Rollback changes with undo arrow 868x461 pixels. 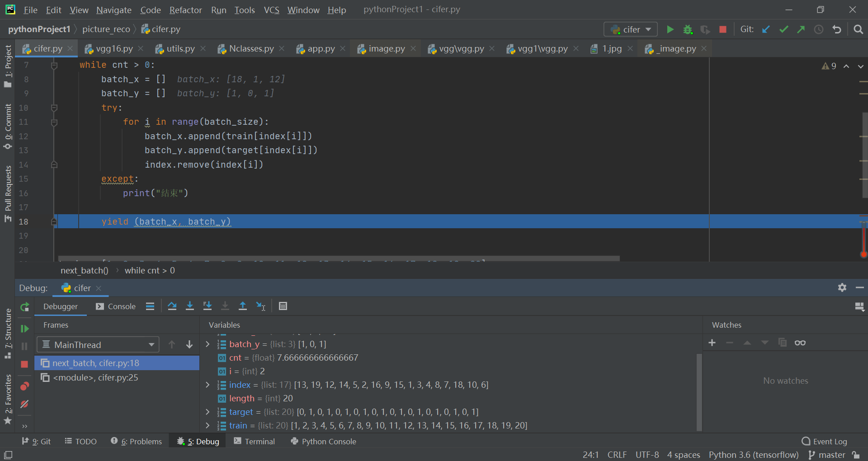[837, 29]
